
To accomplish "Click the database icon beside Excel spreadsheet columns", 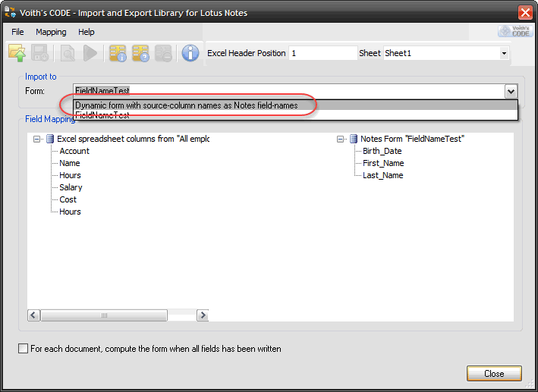I will tap(50, 139).
